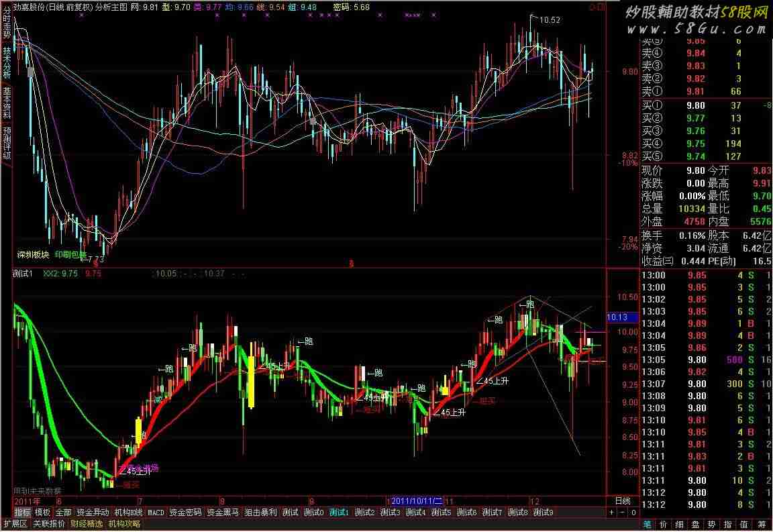The image size is (773, 532).
Task: Click the plus zoom button beside the timeline
Action: 611,513
